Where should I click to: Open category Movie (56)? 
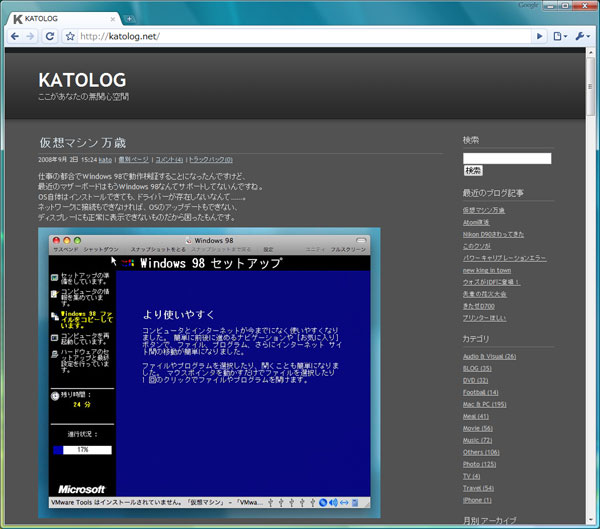(478, 428)
